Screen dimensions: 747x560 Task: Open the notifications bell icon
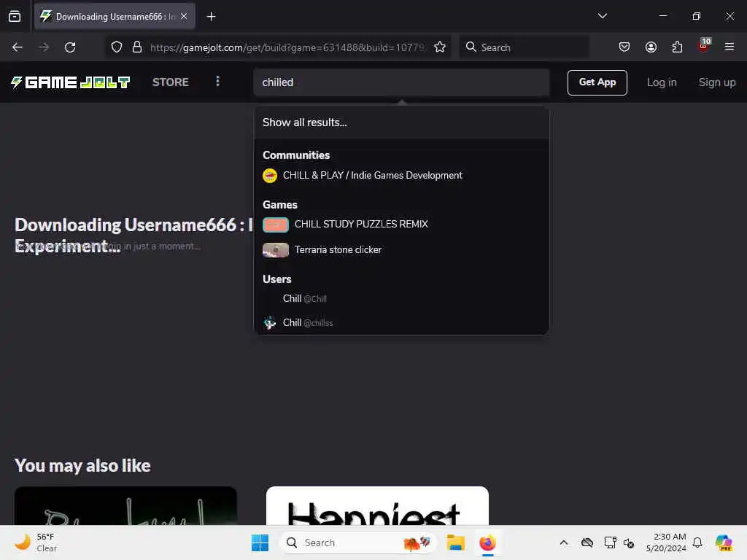point(697,542)
